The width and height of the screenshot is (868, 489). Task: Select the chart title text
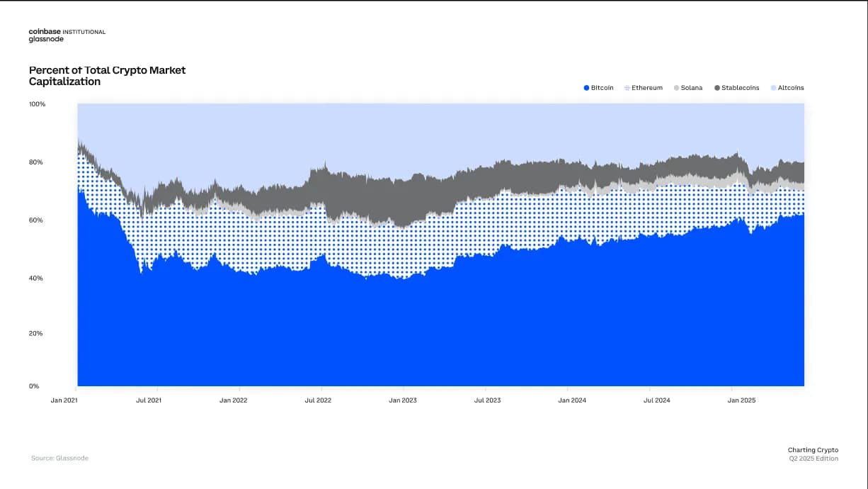click(107, 76)
